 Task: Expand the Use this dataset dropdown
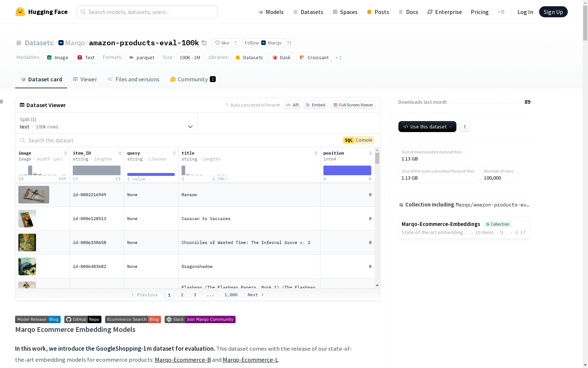[x=427, y=127]
